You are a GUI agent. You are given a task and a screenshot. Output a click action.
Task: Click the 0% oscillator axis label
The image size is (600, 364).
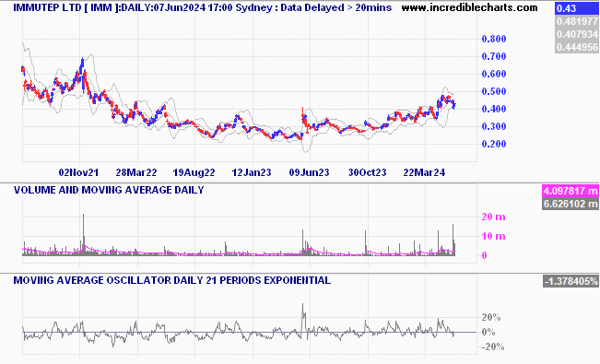pos(488,333)
